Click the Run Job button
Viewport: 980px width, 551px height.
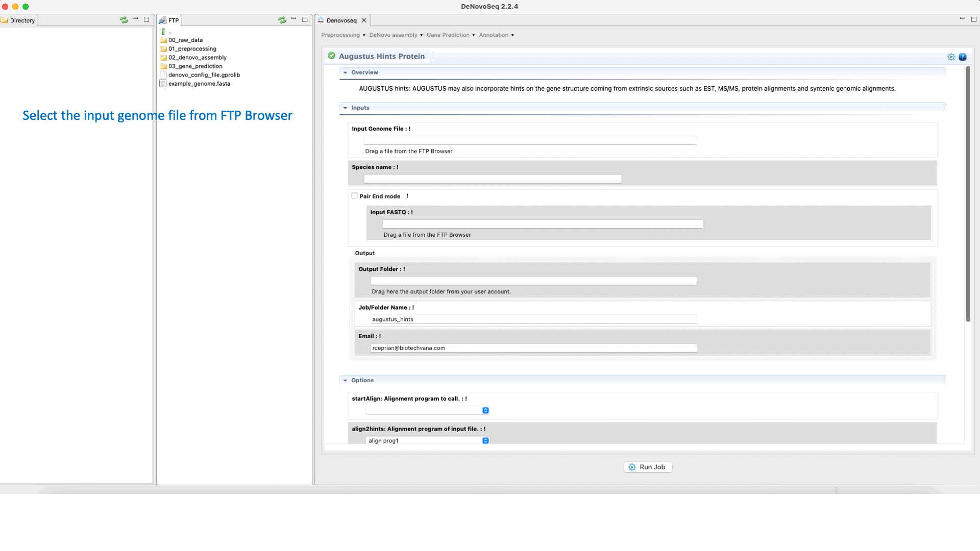click(x=648, y=467)
